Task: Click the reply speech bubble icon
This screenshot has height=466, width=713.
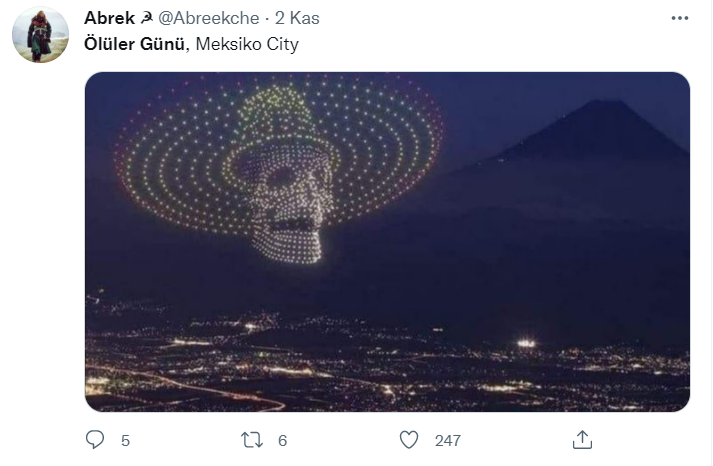Action: point(96,440)
